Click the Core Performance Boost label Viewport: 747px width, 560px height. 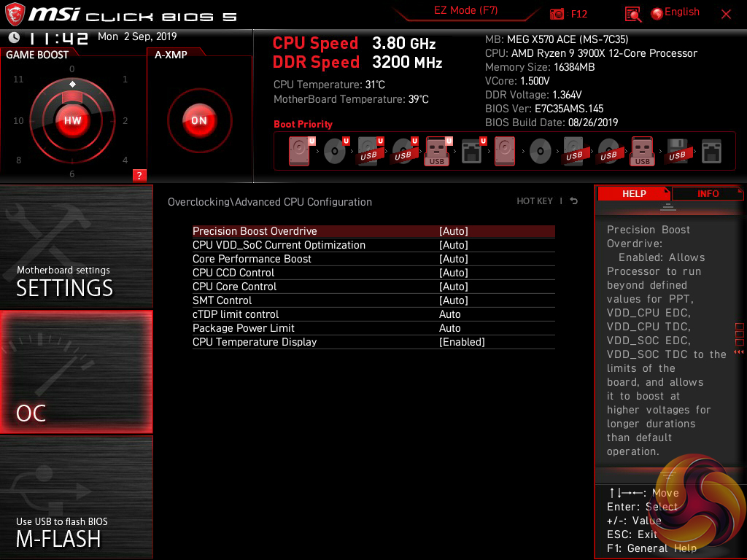click(252, 259)
